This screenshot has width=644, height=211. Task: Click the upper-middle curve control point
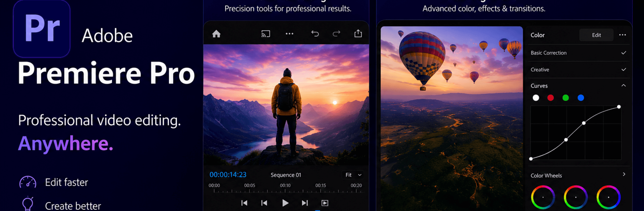(x=584, y=123)
